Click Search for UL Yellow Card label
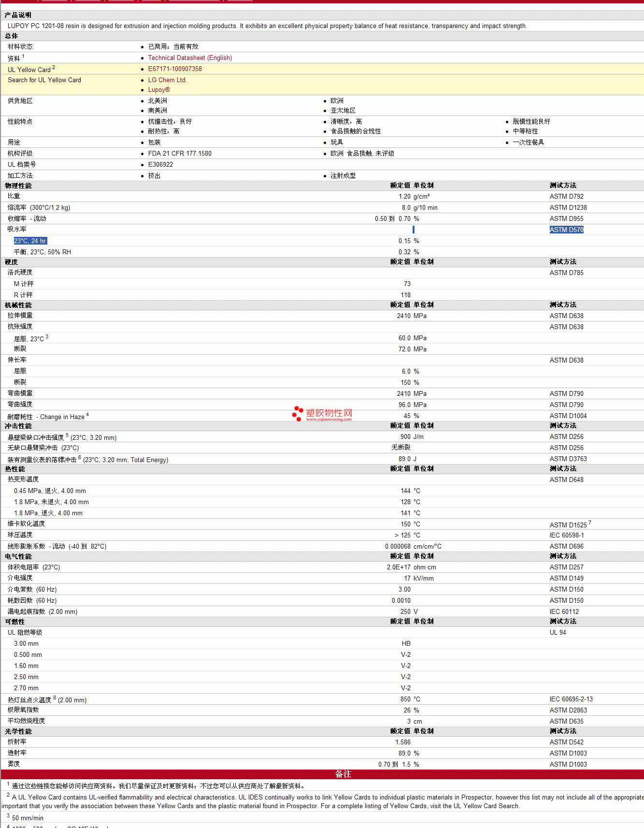Viewport: 644px width, 828px height. coord(44,80)
